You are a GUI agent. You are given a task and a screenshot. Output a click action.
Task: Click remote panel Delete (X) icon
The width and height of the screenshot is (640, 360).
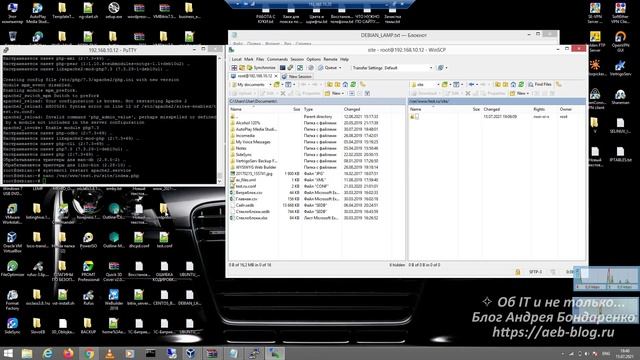(x=468, y=93)
